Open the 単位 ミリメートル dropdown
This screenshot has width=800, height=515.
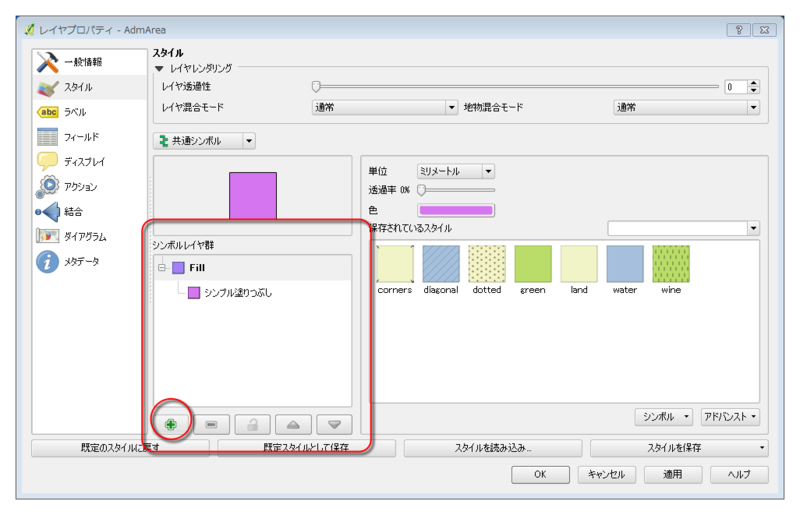pyautogui.click(x=455, y=171)
